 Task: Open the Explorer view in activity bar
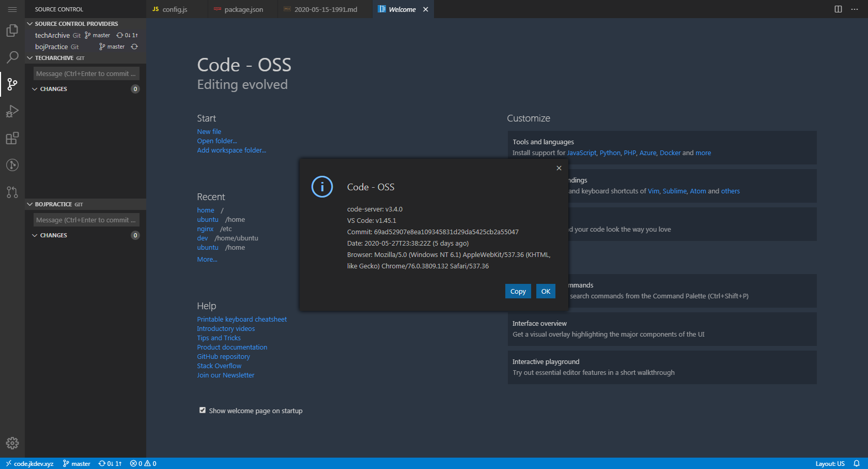click(12, 31)
